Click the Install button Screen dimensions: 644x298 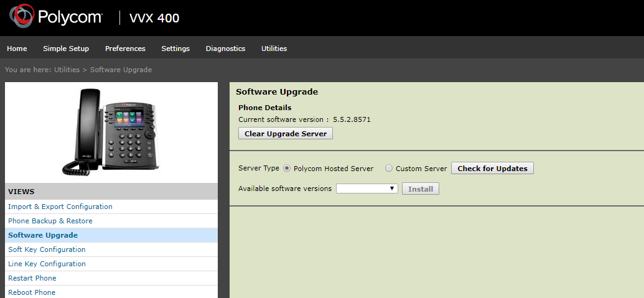click(x=421, y=189)
